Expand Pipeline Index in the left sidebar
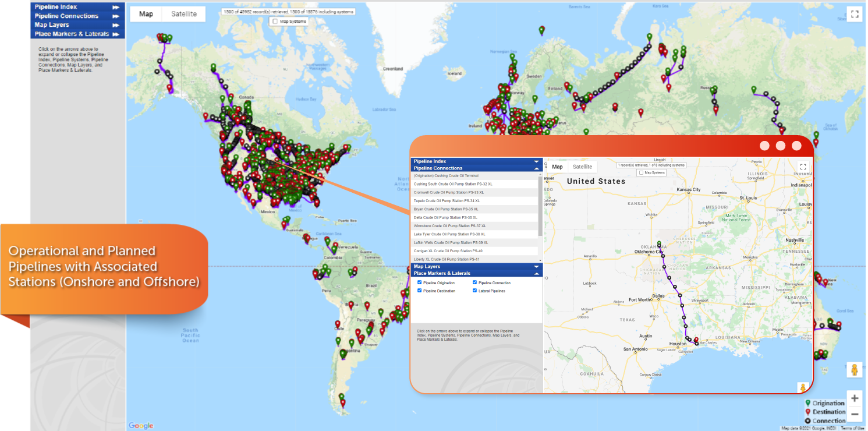 tap(116, 7)
